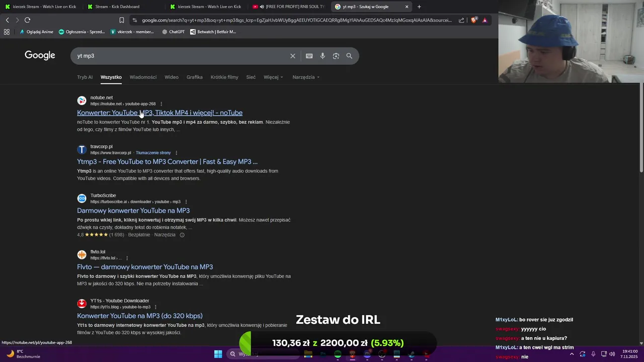
Task: Open Konwerter YouTube na MP3 (do 320 kbps)
Action: 140,316
